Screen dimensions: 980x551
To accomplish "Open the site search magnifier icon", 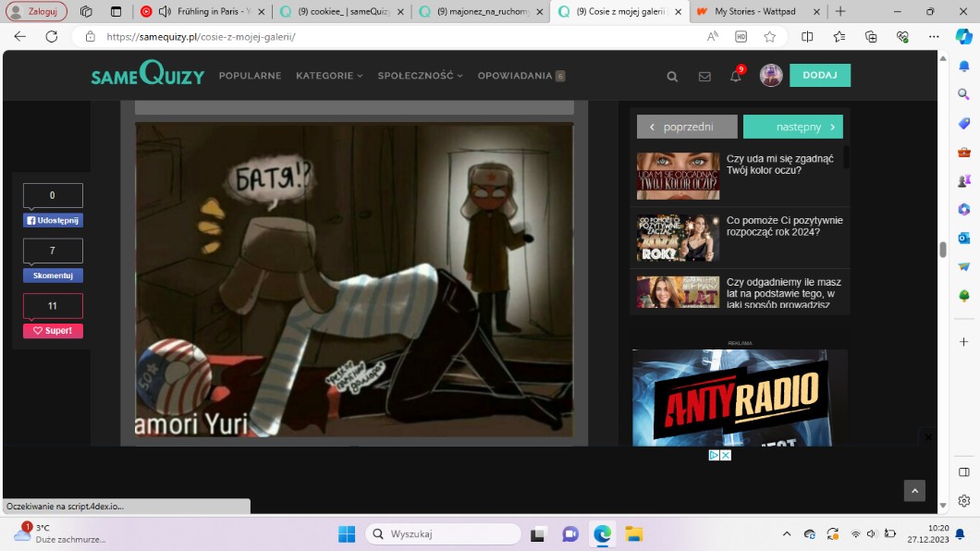I will coord(672,77).
